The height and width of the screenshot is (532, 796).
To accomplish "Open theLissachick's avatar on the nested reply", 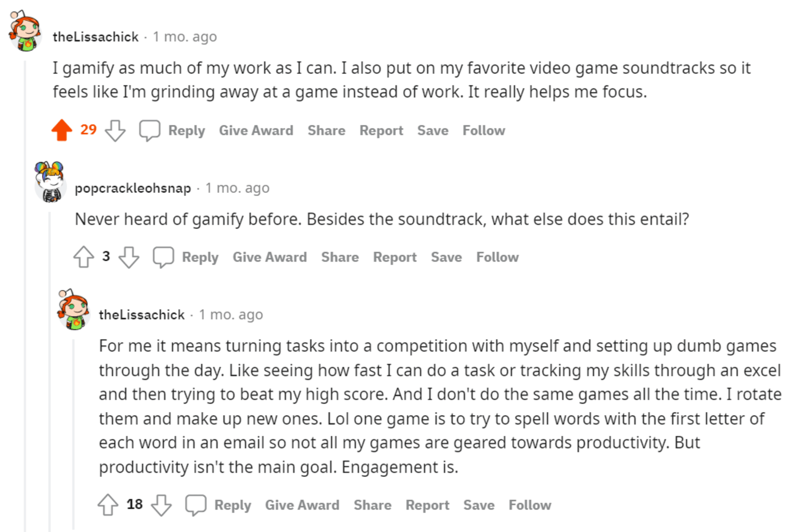I will point(74,309).
